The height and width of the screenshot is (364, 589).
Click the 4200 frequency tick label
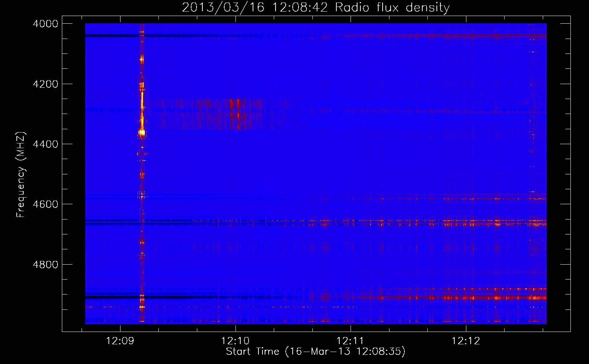pyautogui.click(x=46, y=84)
